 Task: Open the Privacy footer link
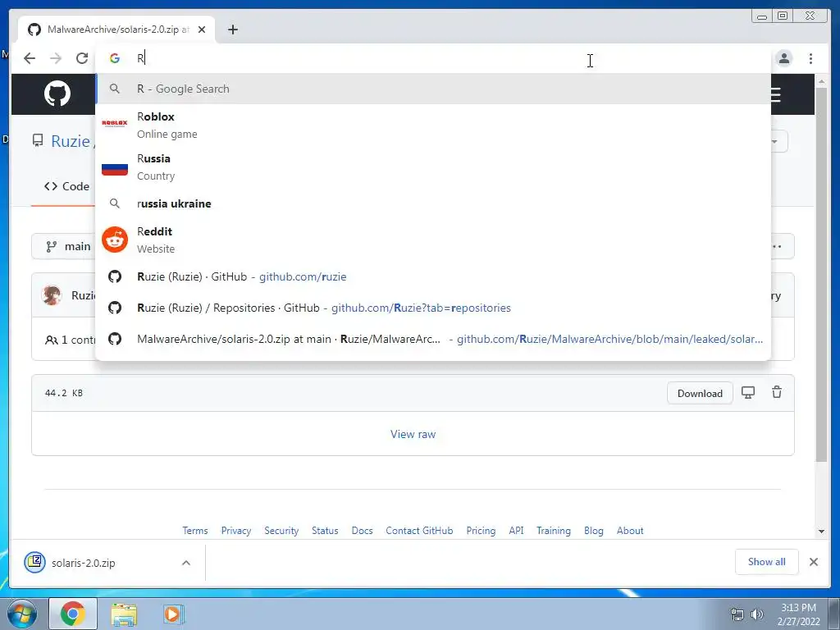[236, 531]
